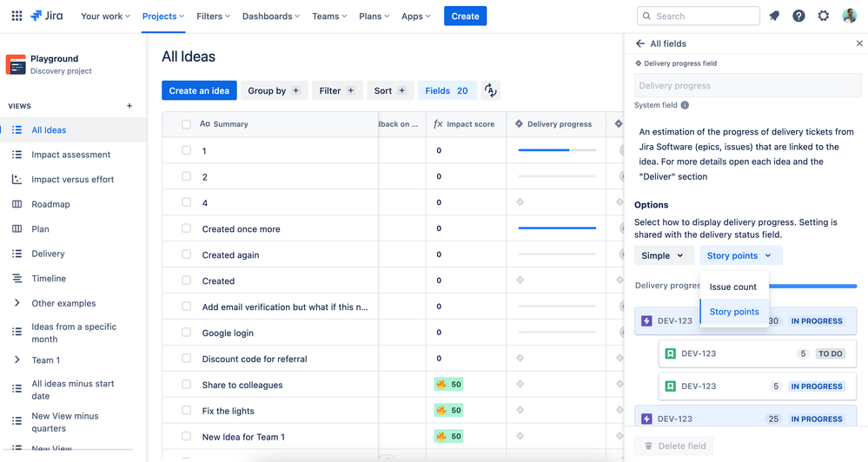Select Story points menu option
The height and width of the screenshot is (462, 868).
click(734, 312)
